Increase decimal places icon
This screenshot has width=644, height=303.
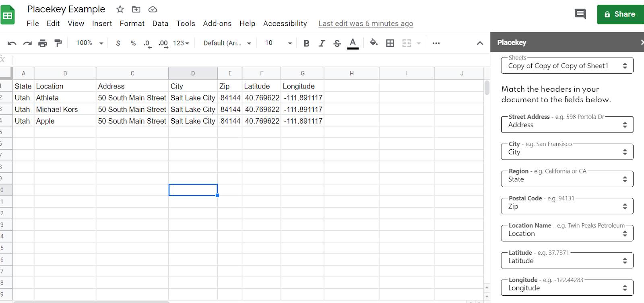coord(163,43)
